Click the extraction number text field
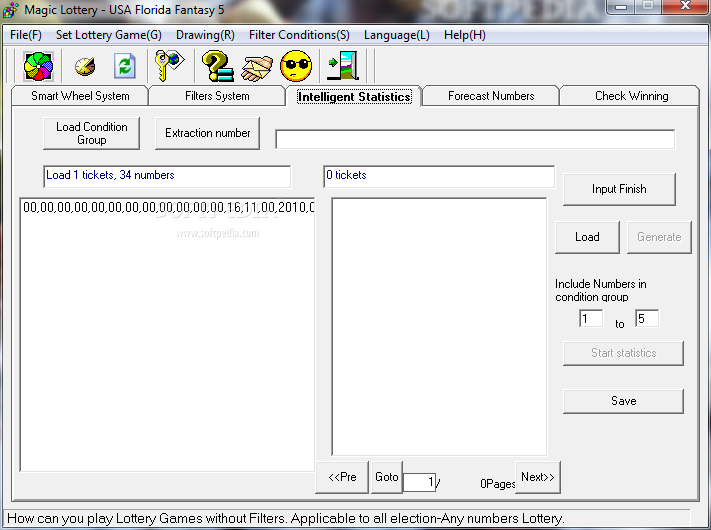This screenshot has height=530, width=711. point(475,139)
